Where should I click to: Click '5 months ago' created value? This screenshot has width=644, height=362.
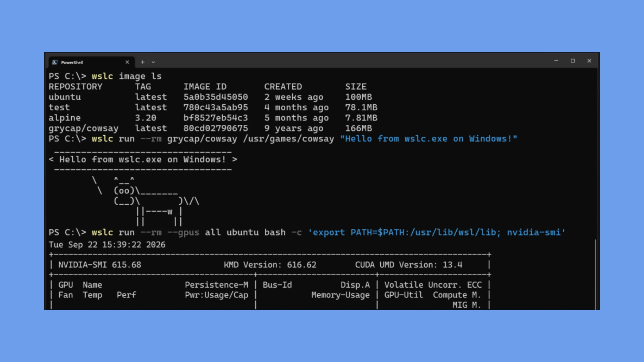[x=297, y=118]
